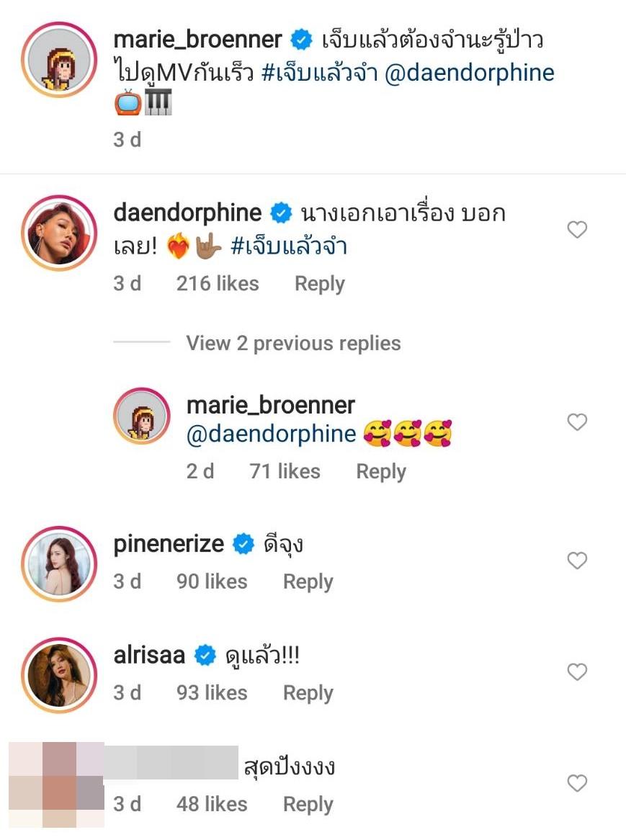Open daendorphine's profile picture
The height and width of the screenshot is (840, 626).
pyautogui.click(x=59, y=231)
